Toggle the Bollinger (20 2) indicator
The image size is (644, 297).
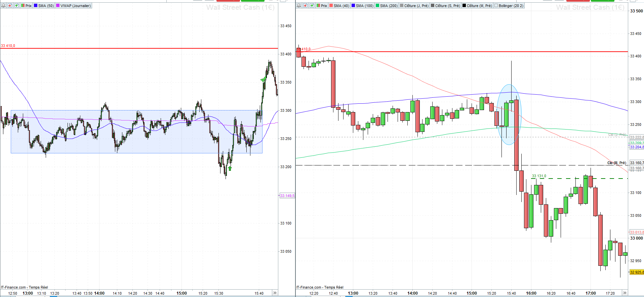click(509, 6)
